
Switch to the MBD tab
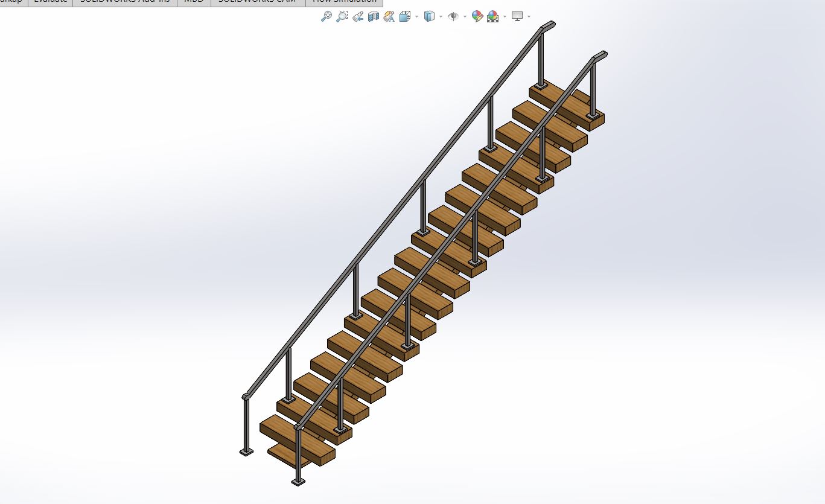pos(194,2)
